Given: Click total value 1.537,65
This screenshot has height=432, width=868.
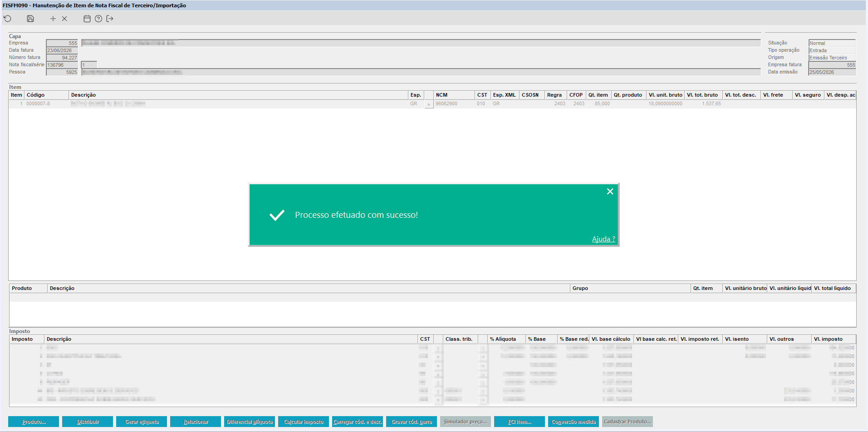Looking at the screenshot, I should click(x=703, y=103).
